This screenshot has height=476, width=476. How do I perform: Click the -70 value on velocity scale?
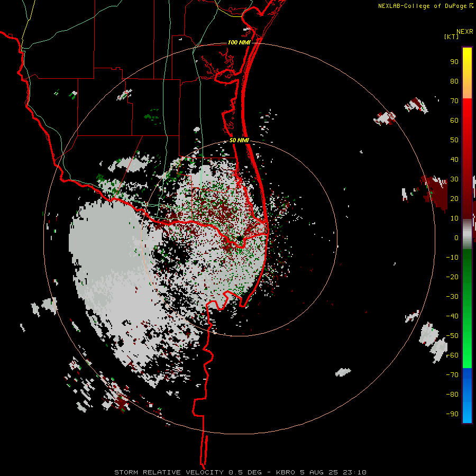point(452,375)
